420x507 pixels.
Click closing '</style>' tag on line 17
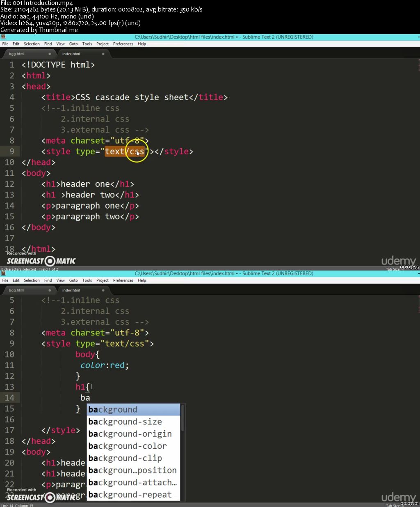[61, 430]
